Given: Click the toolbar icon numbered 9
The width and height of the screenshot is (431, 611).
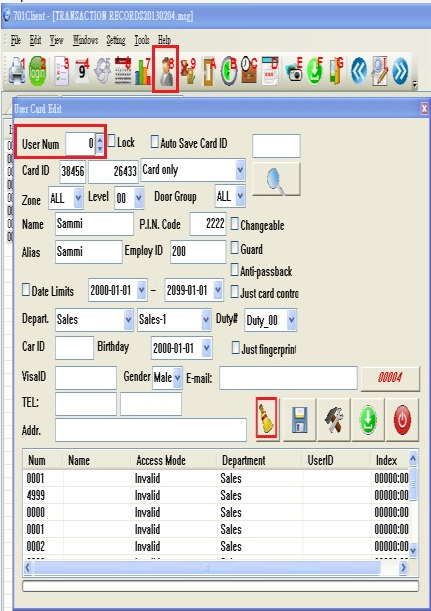Looking at the screenshot, I should tap(189, 71).
